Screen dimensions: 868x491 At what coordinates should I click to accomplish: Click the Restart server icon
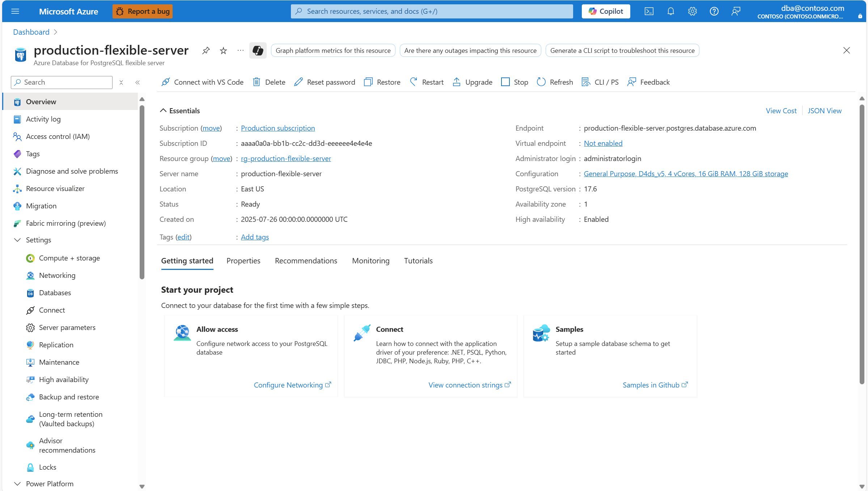point(414,82)
